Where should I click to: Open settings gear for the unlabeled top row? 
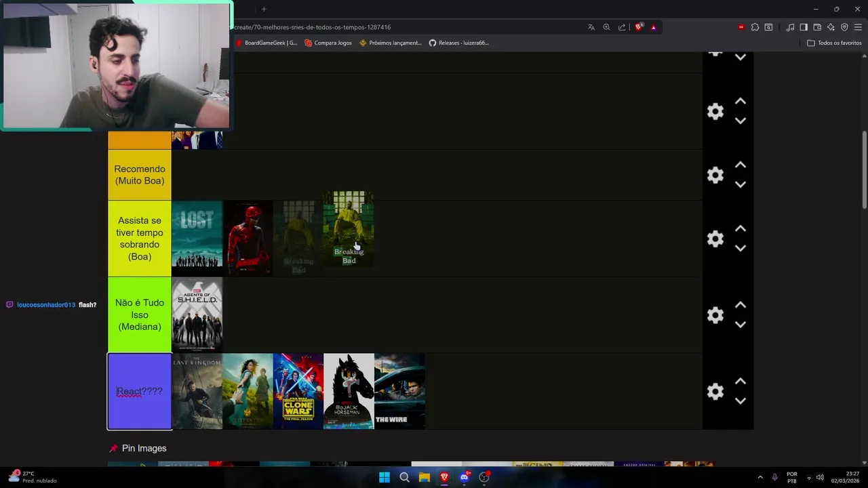coord(715,111)
